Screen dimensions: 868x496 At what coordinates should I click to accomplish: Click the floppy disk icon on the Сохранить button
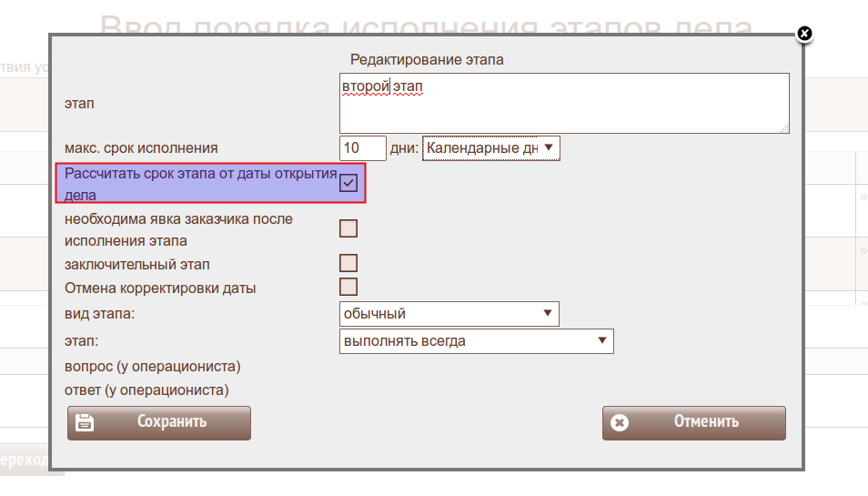[x=85, y=422]
